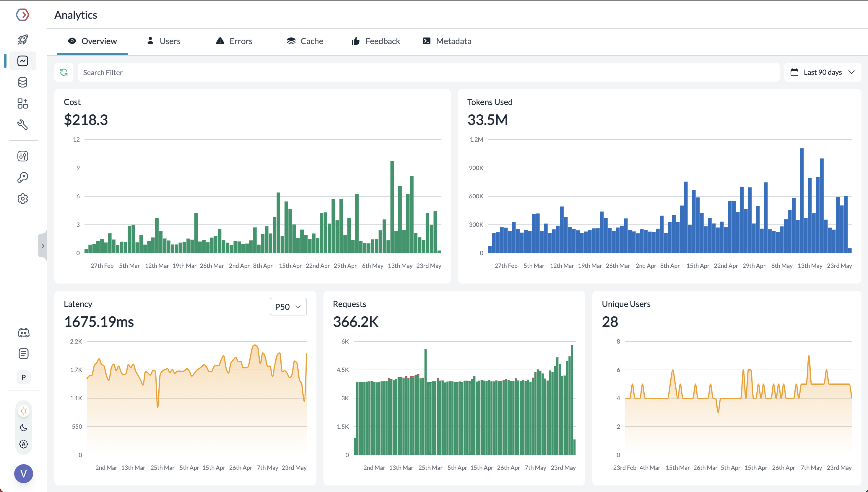This screenshot has height=492, width=868.
Task: Enable automatic theme mode toggle
Action: click(23, 444)
